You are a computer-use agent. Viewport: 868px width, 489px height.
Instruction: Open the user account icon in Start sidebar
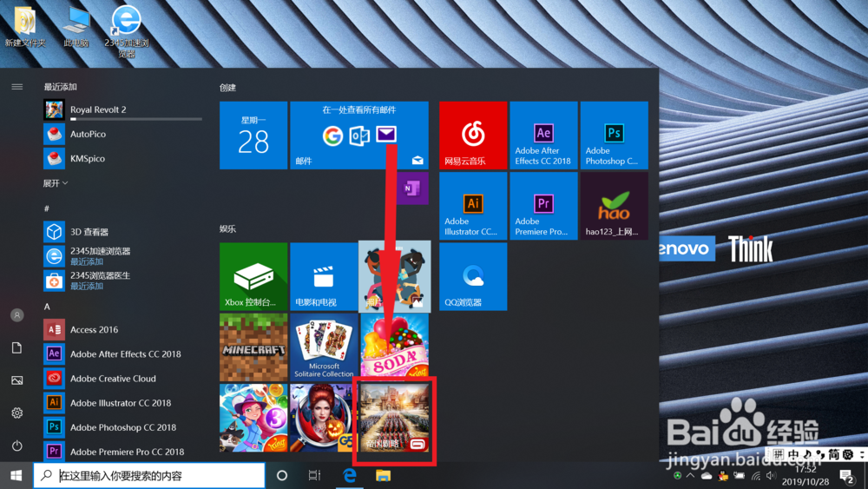[17, 315]
